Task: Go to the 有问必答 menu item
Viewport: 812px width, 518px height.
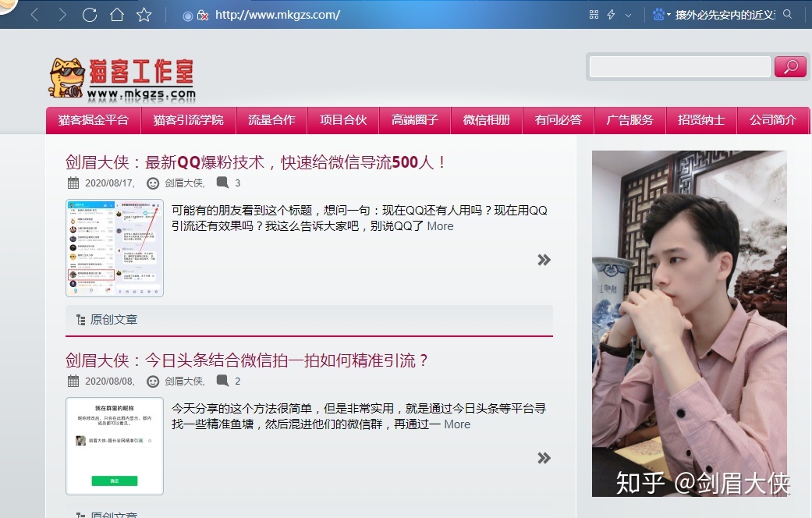Action: coord(558,120)
